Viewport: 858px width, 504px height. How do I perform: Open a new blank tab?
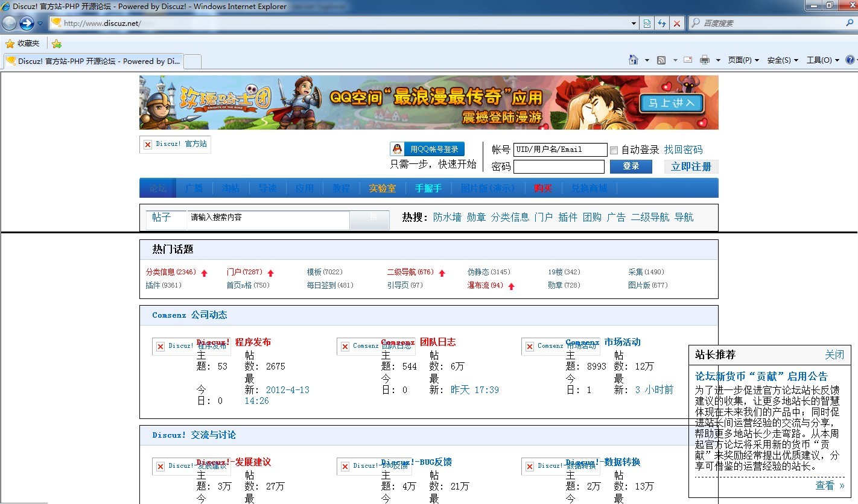tap(192, 61)
